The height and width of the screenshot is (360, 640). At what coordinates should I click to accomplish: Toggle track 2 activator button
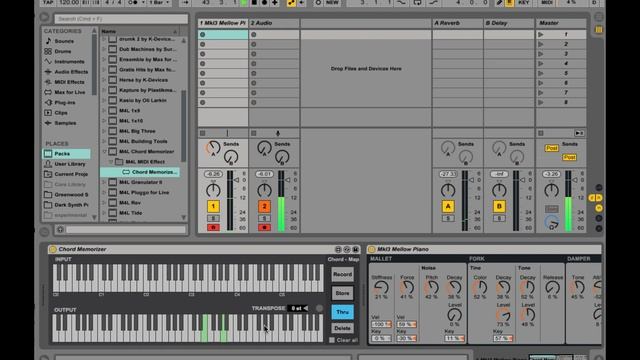click(264, 207)
